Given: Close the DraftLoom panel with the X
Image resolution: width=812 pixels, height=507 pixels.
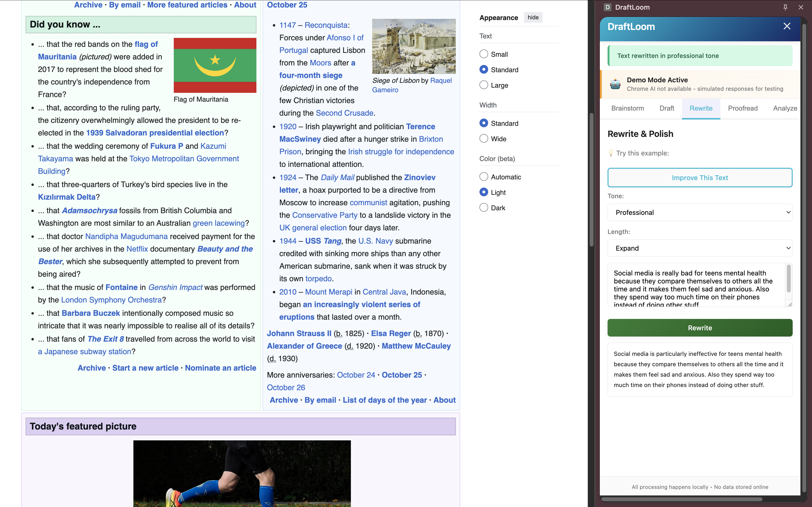Looking at the screenshot, I should (x=787, y=27).
